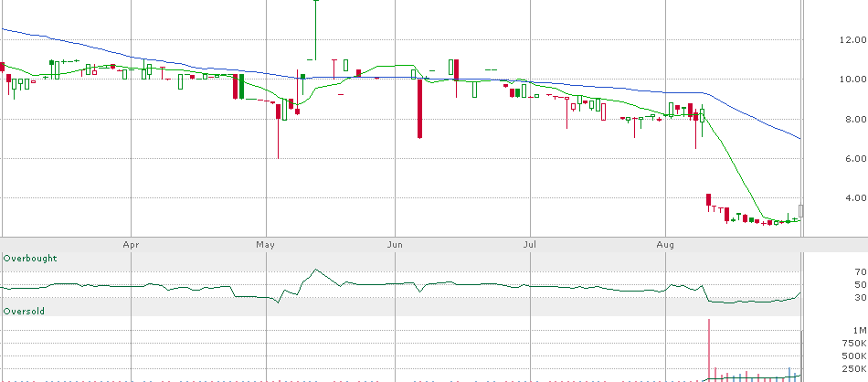Click the Apr month label

tap(130, 244)
